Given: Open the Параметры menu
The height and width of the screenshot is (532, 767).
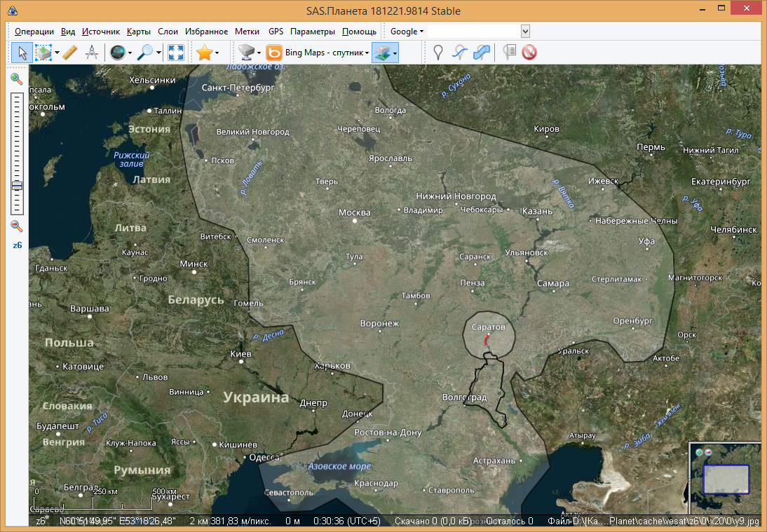Looking at the screenshot, I should point(313,32).
